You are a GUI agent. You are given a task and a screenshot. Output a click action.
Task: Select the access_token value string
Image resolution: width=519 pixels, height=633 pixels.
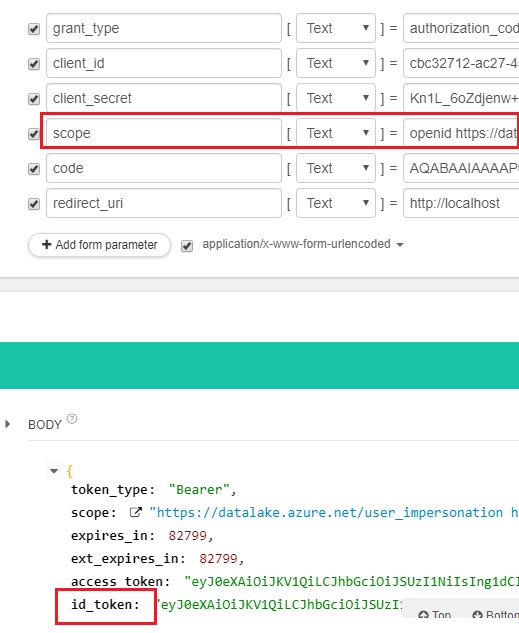352,582
